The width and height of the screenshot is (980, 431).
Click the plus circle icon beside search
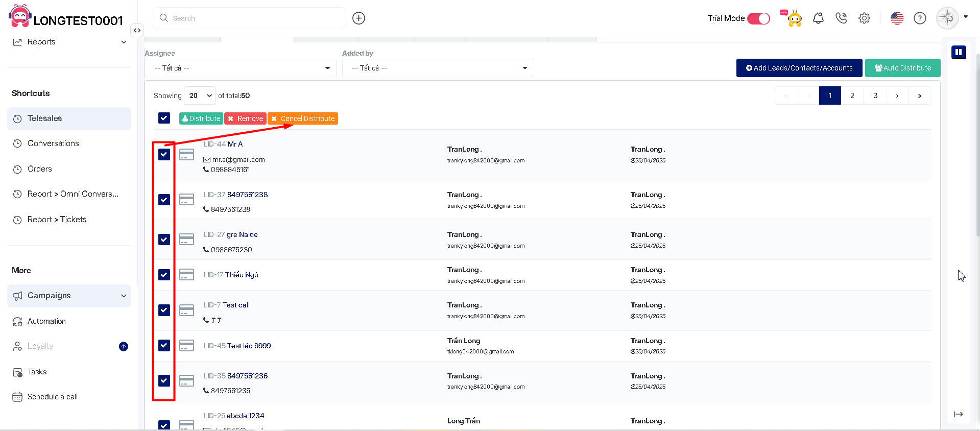[x=359, y=18]
